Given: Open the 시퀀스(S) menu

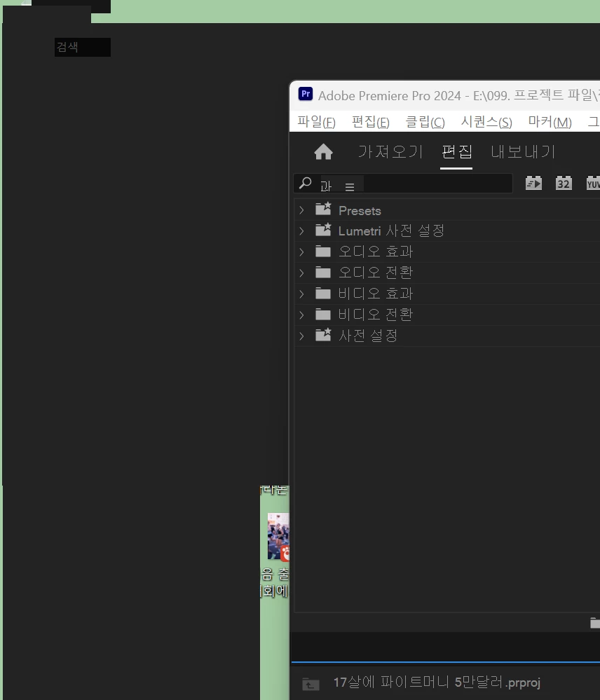Looking at the screenshot, I should (x=486, y=122).
